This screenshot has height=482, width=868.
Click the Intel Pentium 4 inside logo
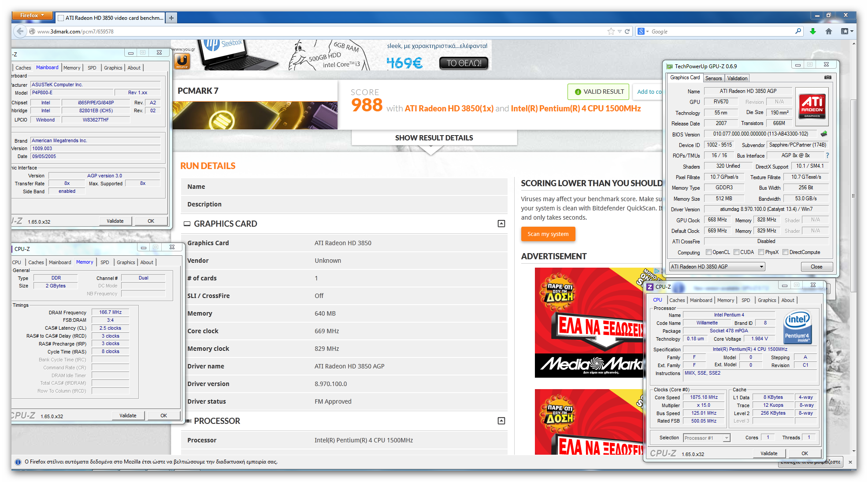pos(798,327)
